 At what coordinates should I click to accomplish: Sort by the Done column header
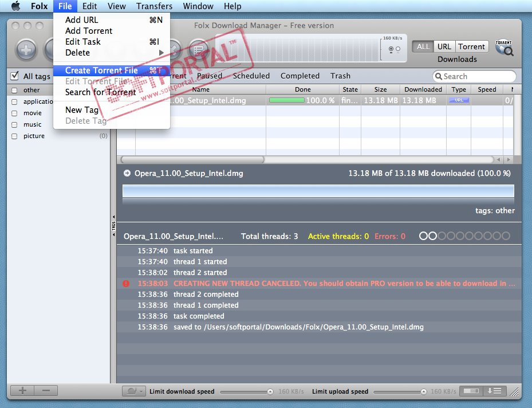[x=302, y=89]
